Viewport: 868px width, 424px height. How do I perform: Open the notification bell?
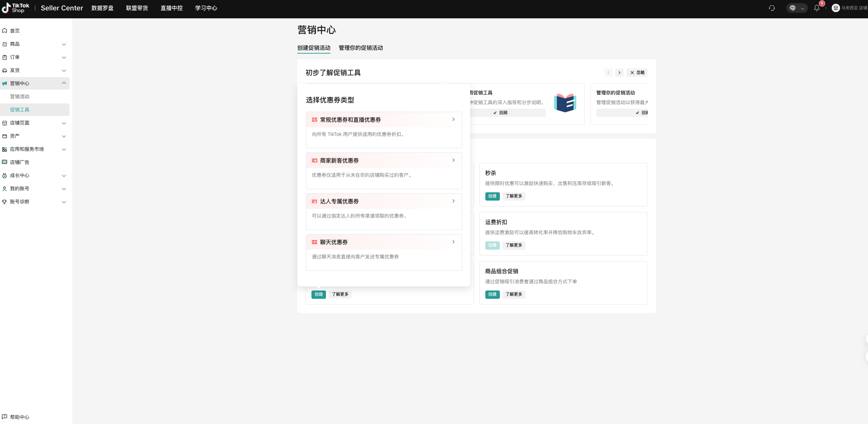click(817, 8)
